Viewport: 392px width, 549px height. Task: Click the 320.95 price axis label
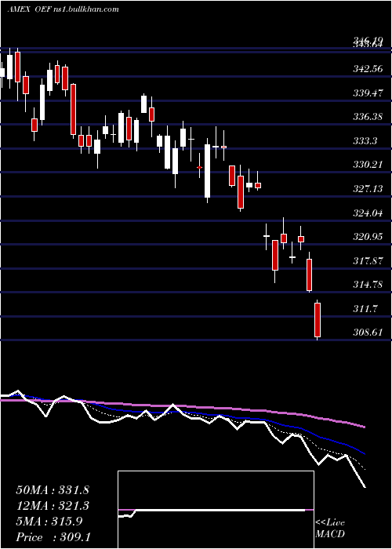click(368, 237)
